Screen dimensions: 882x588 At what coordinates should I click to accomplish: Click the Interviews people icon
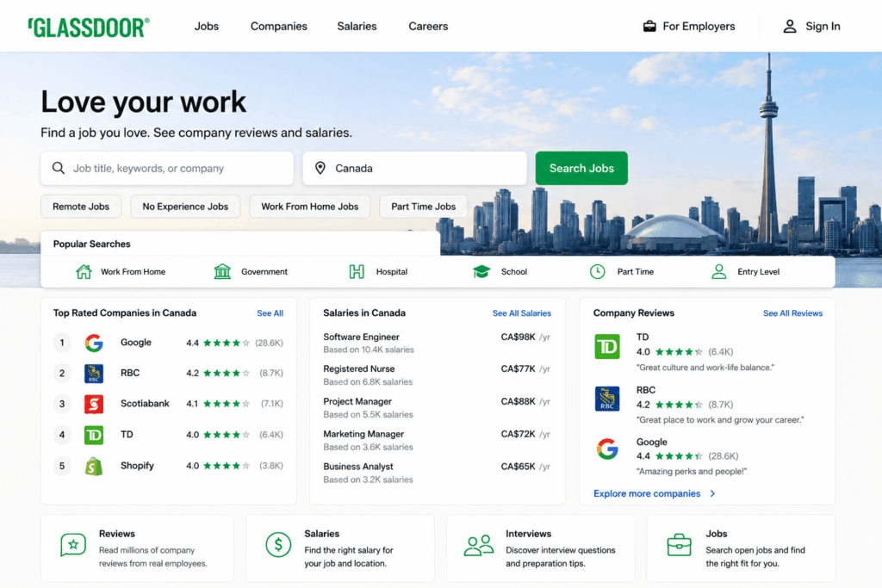[479, 545]
